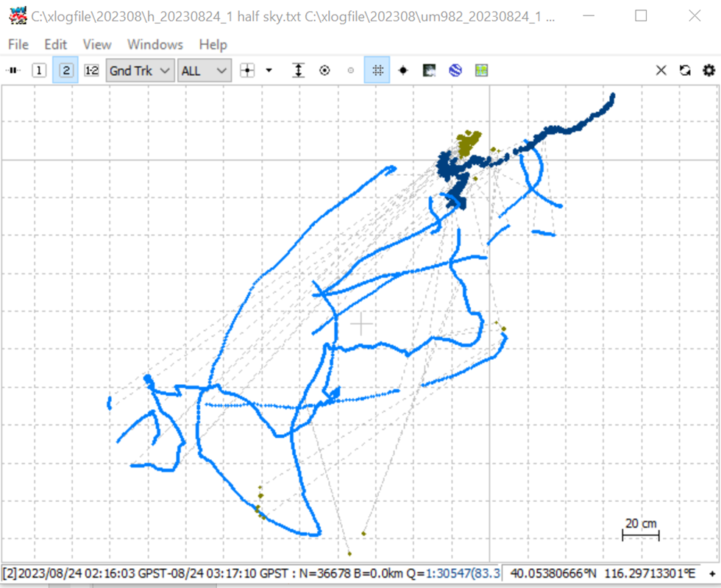Open the ALL quality filter dropdown
This screenshot has width=721, height=588.
(x=205, y=71)
